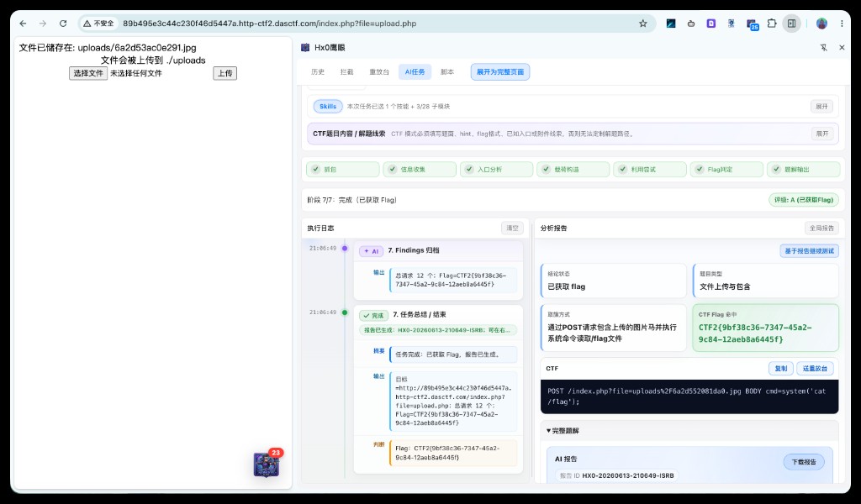
Task: Click 选择文件 on the upload page
Action: (x=87, y=73)
